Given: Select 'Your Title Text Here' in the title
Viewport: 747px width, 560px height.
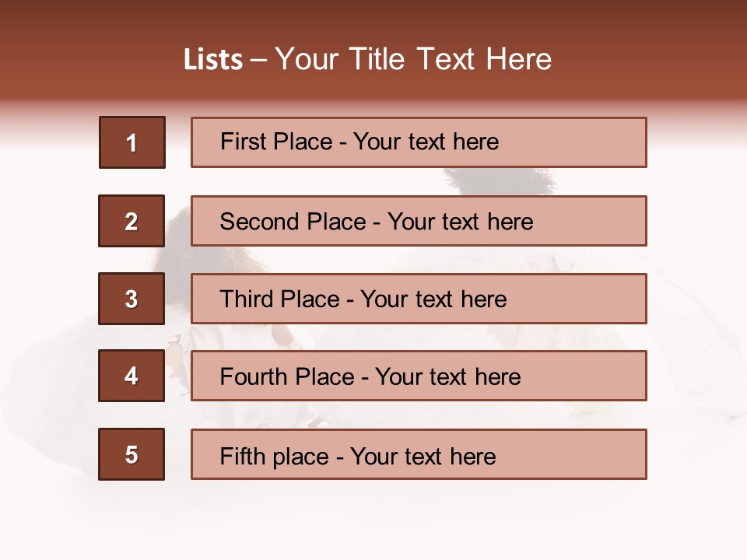Looking at the screenshot, I should [413, 59].
